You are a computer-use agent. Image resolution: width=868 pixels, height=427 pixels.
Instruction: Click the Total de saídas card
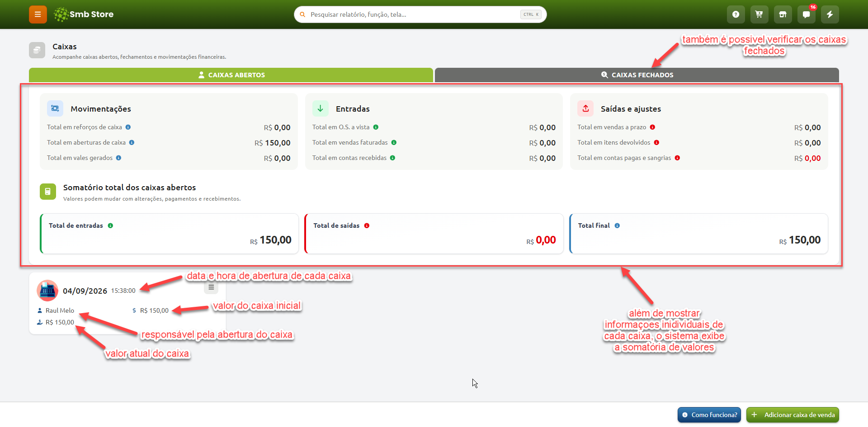coord(434,234)
